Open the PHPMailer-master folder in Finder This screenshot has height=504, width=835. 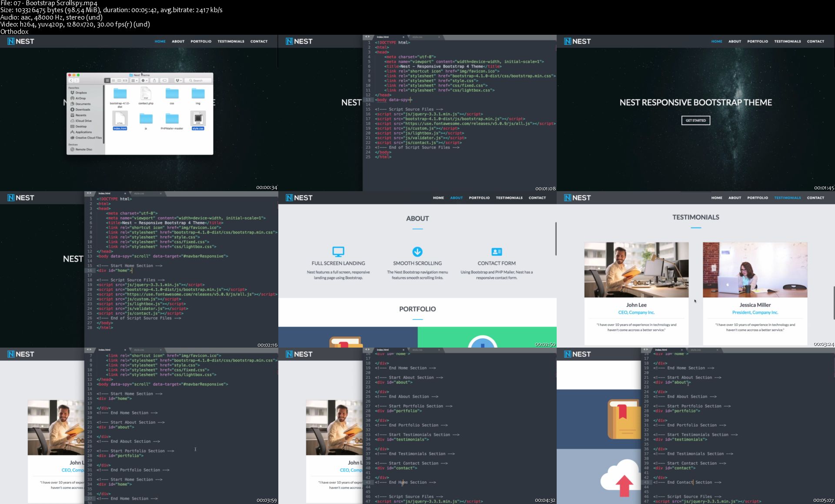172,119
